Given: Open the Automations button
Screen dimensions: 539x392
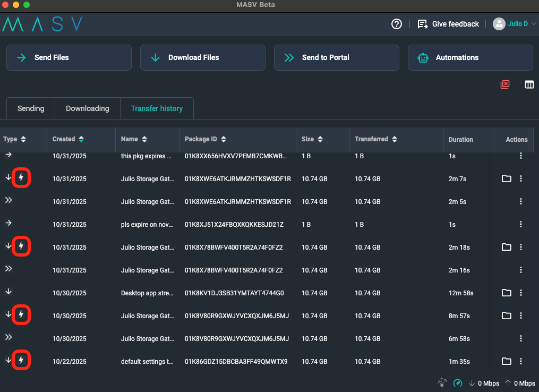Looking at the screenshot, I should coord(470,57).
